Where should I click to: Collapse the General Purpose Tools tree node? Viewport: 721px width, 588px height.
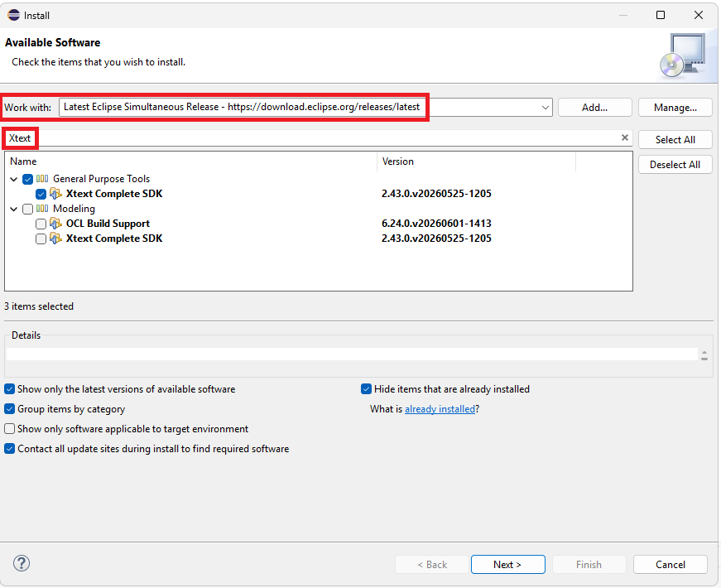(14, 179)
